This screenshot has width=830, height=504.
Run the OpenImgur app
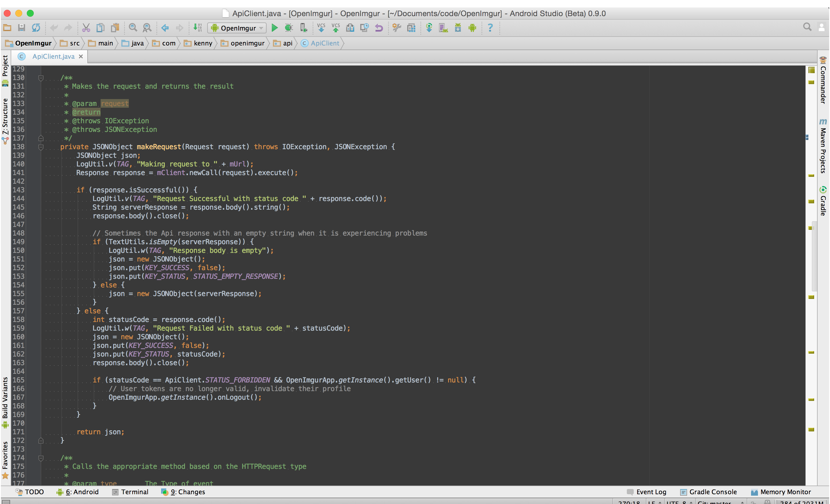275,28
